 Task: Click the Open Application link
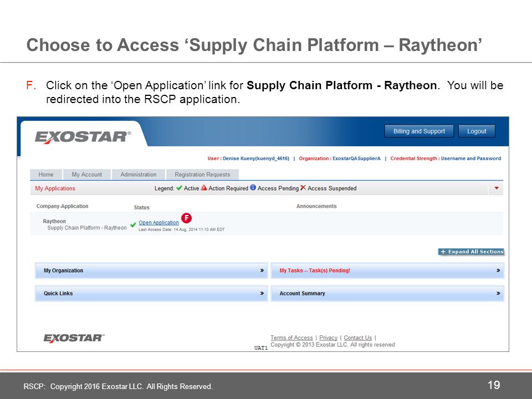158,223
